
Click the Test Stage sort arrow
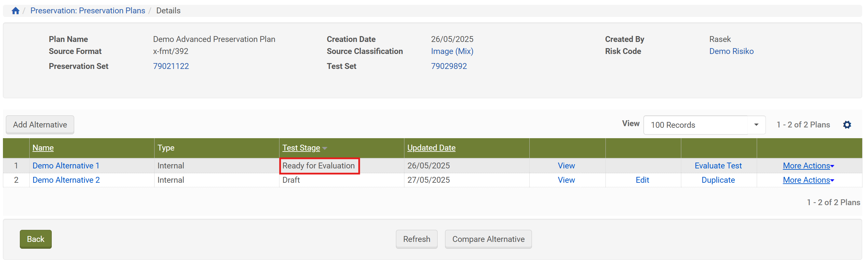click(324, 148)
